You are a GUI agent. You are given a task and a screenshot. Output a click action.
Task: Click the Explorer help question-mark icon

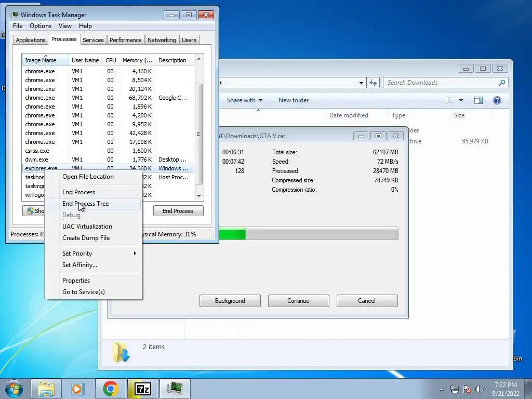coord(497,100)
